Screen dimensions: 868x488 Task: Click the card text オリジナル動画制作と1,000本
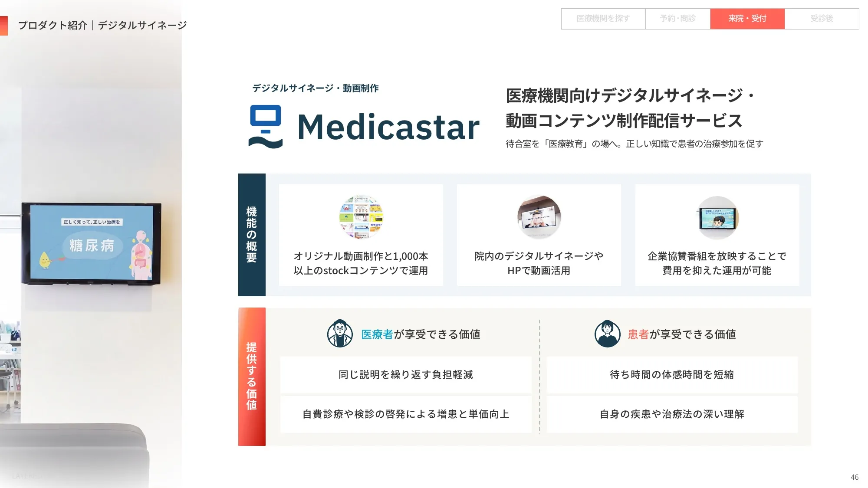tap(361, 256)
